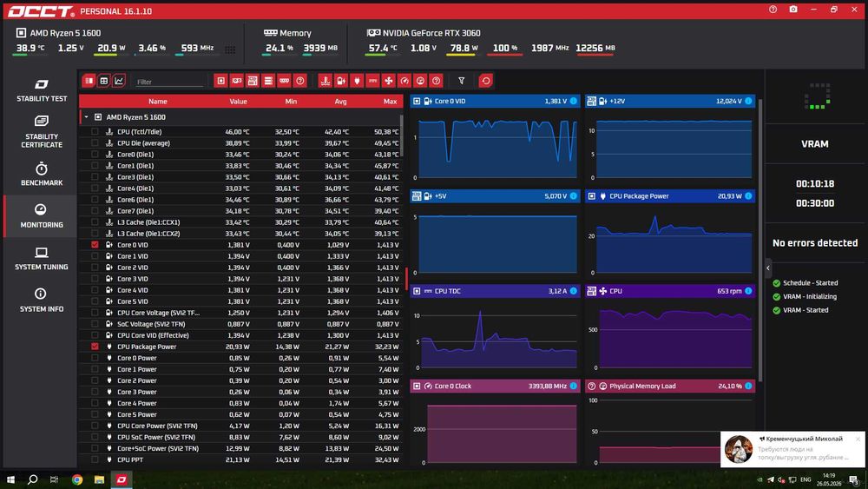Collapse the right-side test panel arrow
868x489 pixels.
768,268
